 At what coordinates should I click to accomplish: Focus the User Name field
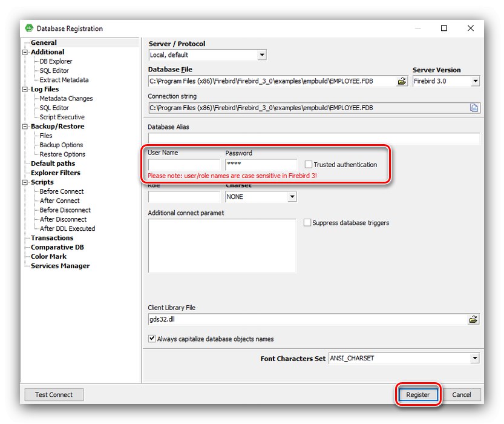184,164
